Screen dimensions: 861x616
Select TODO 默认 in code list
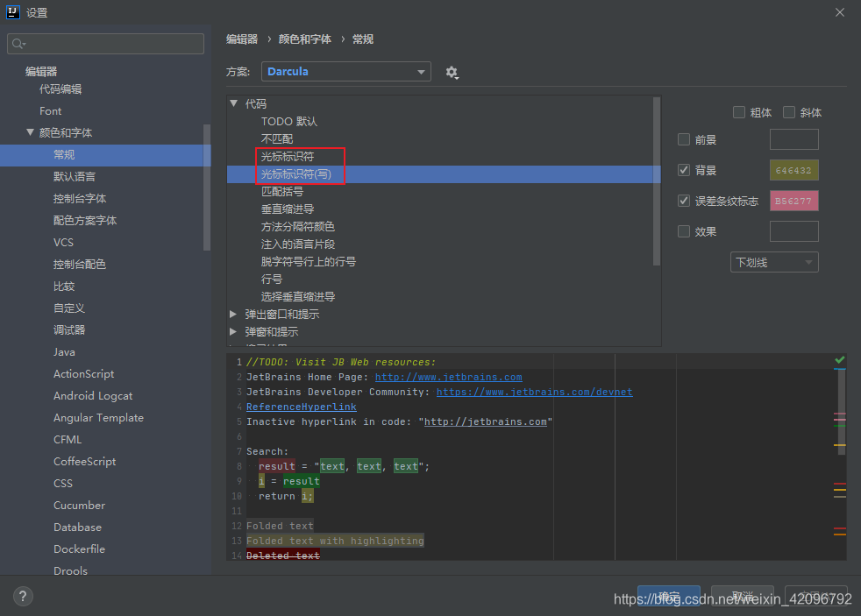click(289, 121)
